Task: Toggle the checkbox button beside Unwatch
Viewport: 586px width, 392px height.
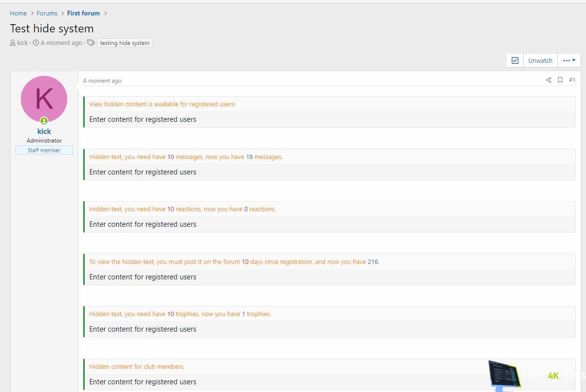Action: click(x=515, y=60)
